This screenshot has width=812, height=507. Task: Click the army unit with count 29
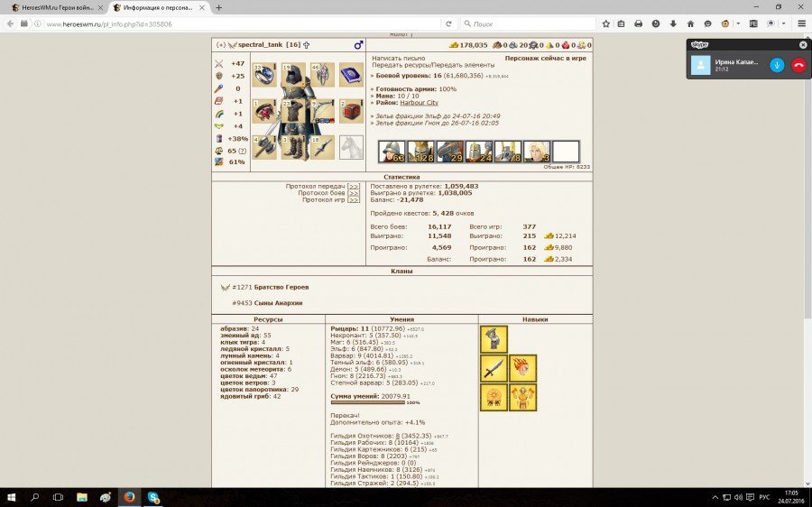[x=449, y=152]
